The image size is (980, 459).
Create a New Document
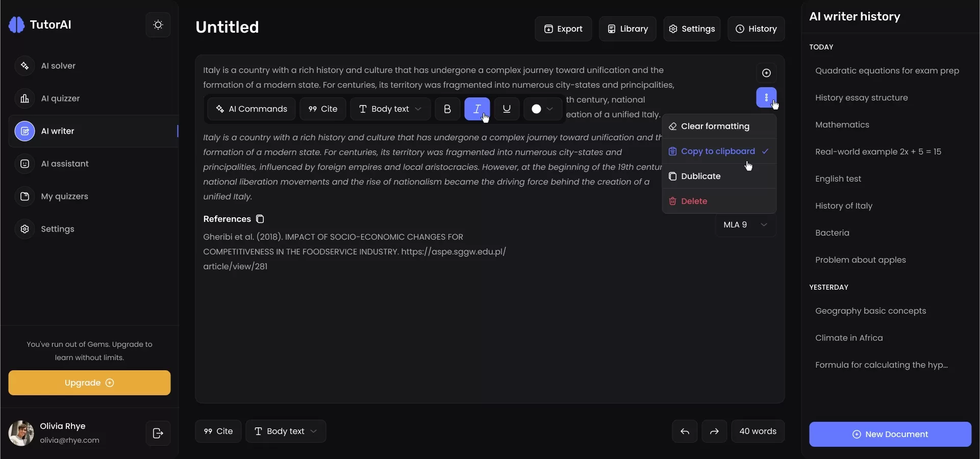890,435
